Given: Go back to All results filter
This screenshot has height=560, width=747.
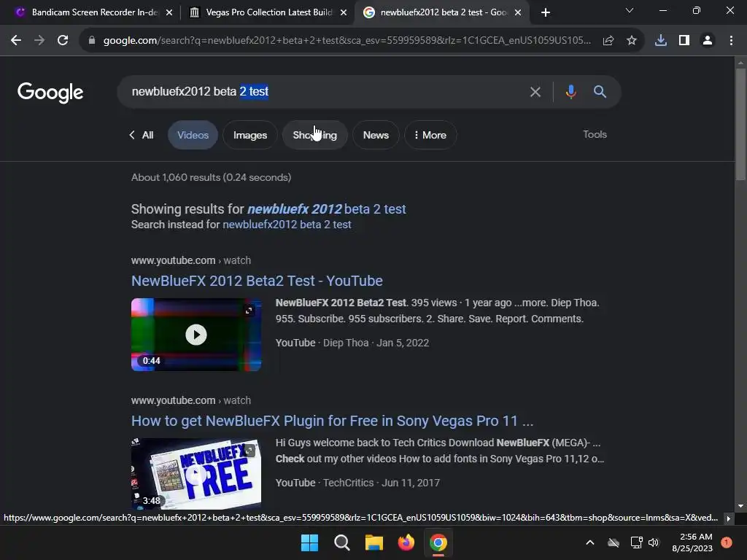Looking at the screenshot, I should pos(142,135).
